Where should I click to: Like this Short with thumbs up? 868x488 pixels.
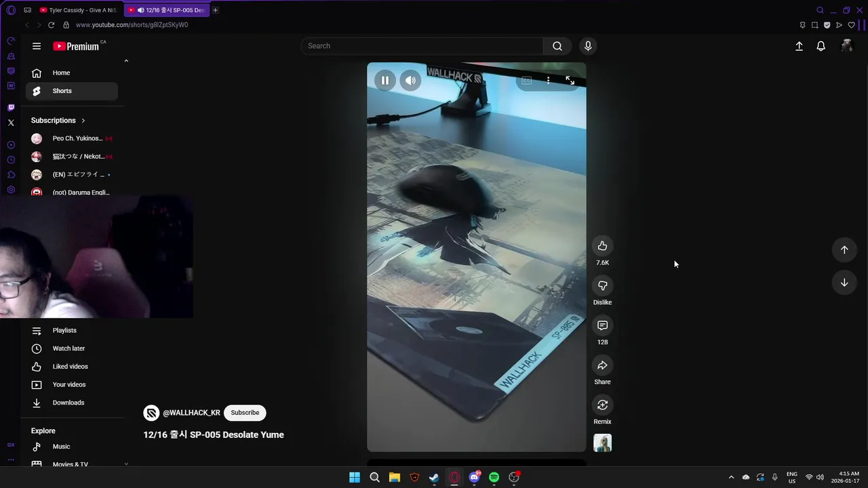tap(602, 245)
